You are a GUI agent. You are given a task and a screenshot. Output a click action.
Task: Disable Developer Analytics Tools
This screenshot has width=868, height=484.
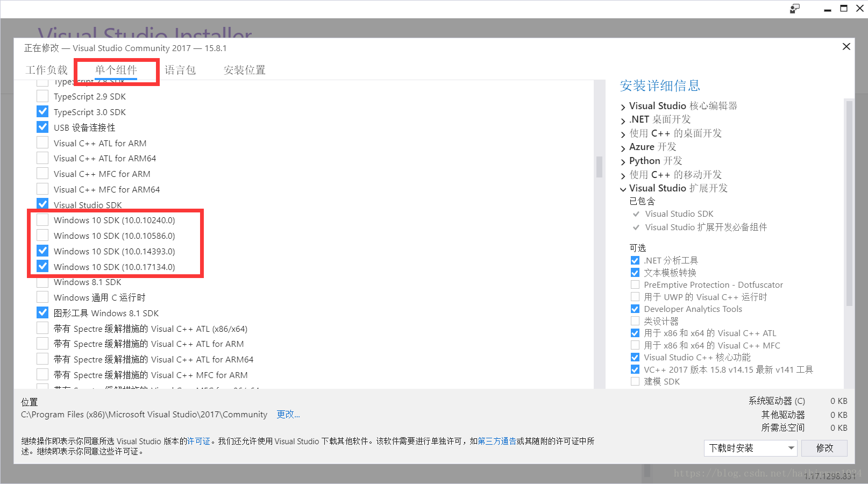pyautogui.click(x=635, y=309)
